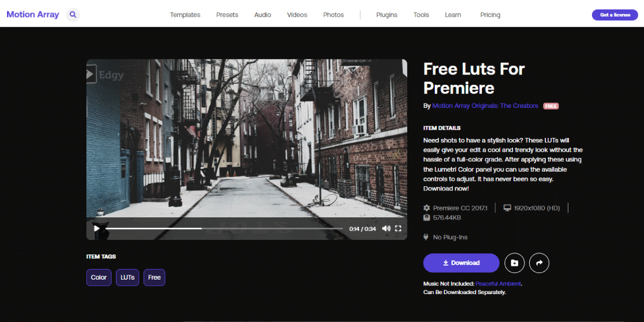Viewport: 644px width, 322px height.
Task: Select the LUTs item tag
Action: [127, 277]
